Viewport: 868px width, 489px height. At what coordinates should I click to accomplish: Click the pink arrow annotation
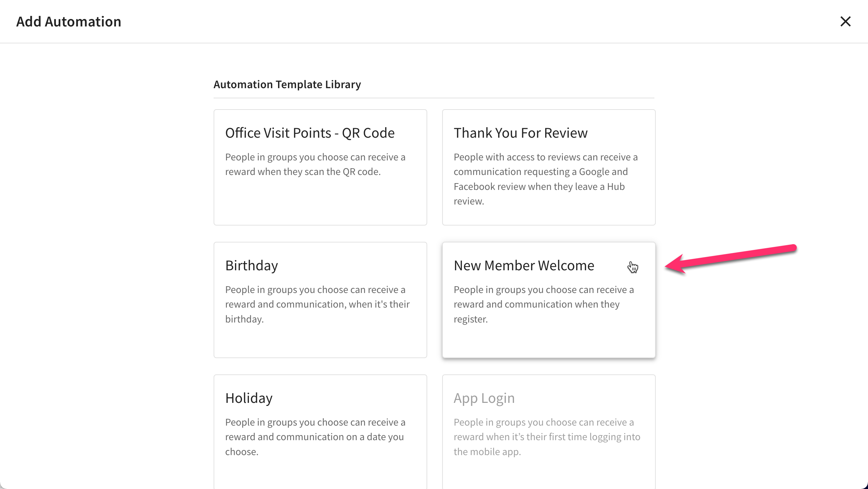(730, 258)
